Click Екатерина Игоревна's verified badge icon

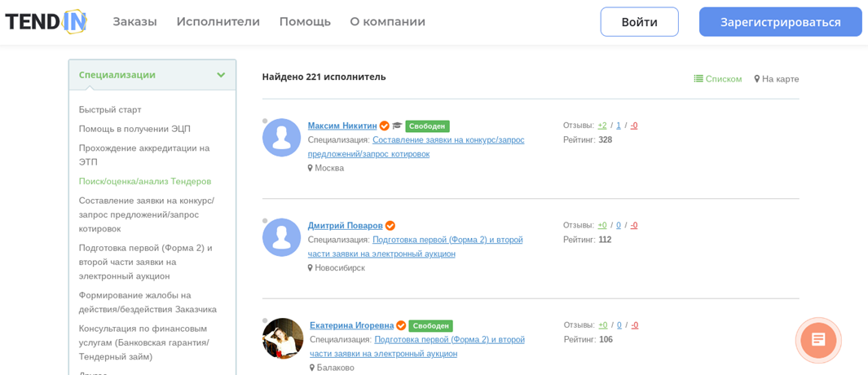click(x=401, y=326)
